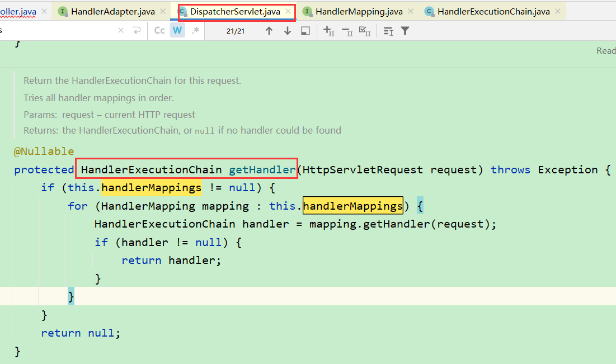
Task: Close the HandlerAdapter.java tab
Action: 163,12
